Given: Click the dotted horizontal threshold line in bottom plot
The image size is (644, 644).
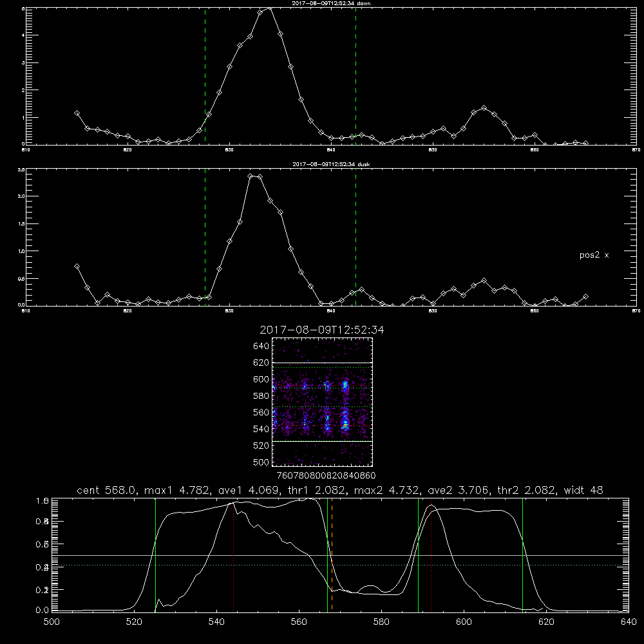Looking at the screenshot, I should [340, 565].
